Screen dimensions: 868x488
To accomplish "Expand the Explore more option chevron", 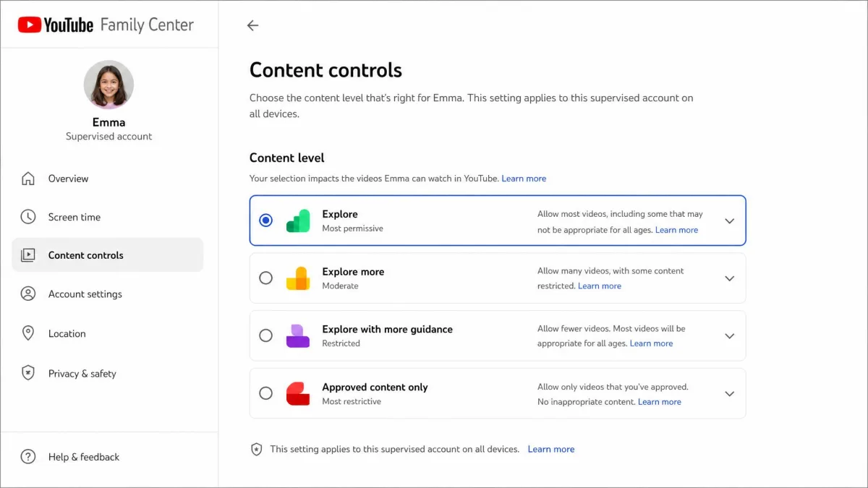I will tap(729, 278).
